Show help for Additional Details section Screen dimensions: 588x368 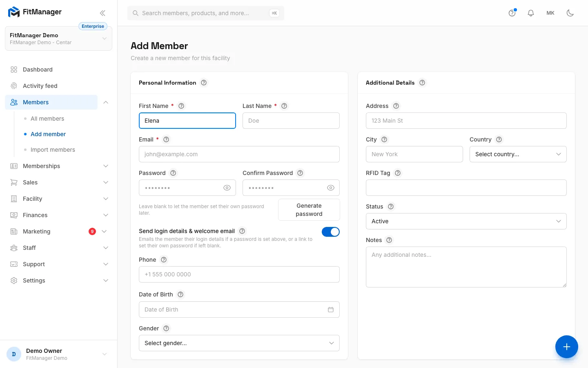[422, 83]
